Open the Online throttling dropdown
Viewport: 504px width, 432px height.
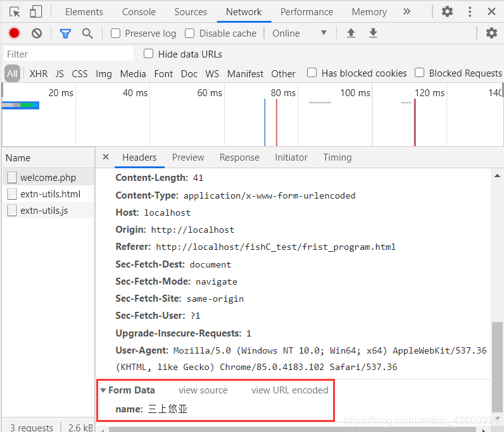[299, 33]
